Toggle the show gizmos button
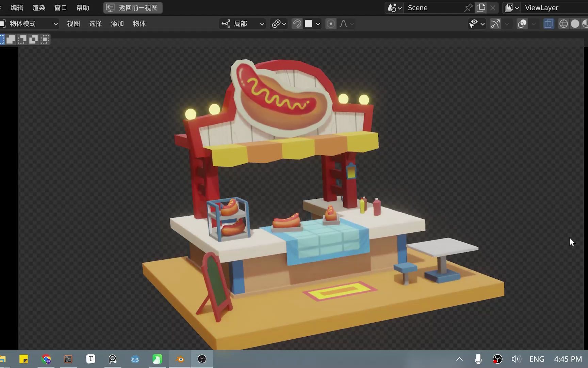Viewport: 588px width, 368px height. point(495,24)
